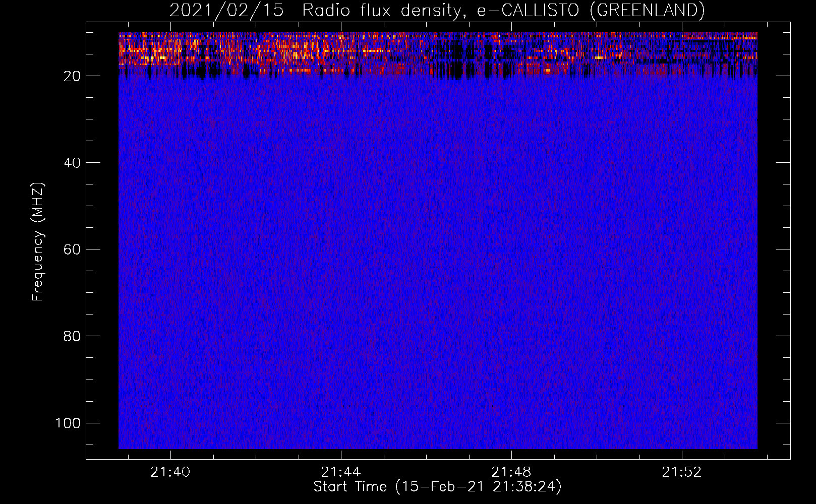Click the 21:48 time tick label
Screen dimensions: 816x504
pyautogui.click(x=511, y=472)
